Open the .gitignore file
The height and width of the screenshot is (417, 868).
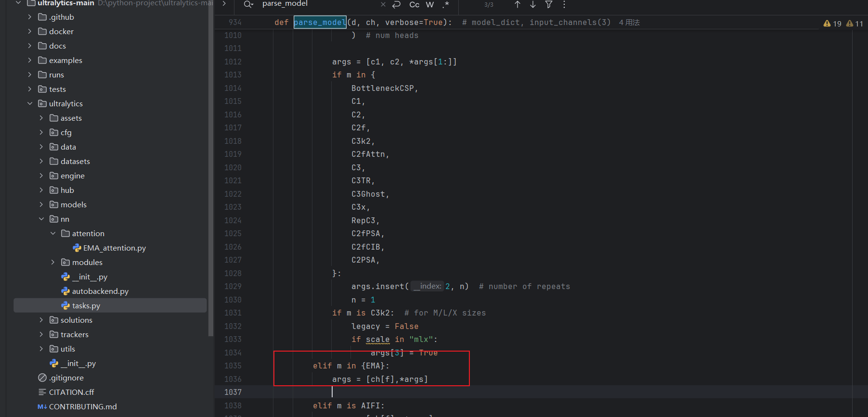pos(66,378)
